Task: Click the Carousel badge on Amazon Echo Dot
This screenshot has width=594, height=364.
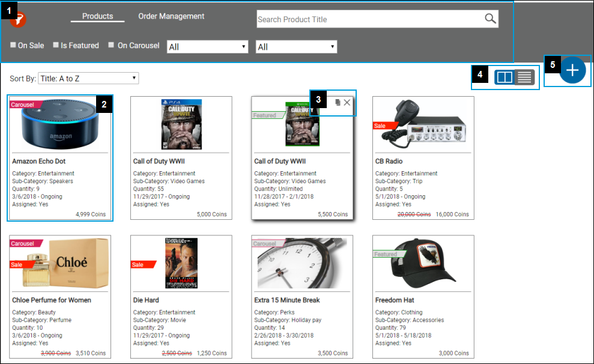Action: pyautogui.click(x=25, y=105)
